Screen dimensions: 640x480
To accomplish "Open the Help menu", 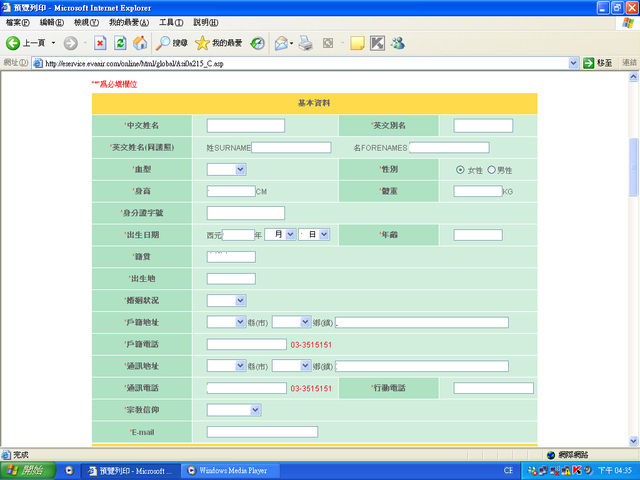I will pyautogui.click(x=206, y=22).
